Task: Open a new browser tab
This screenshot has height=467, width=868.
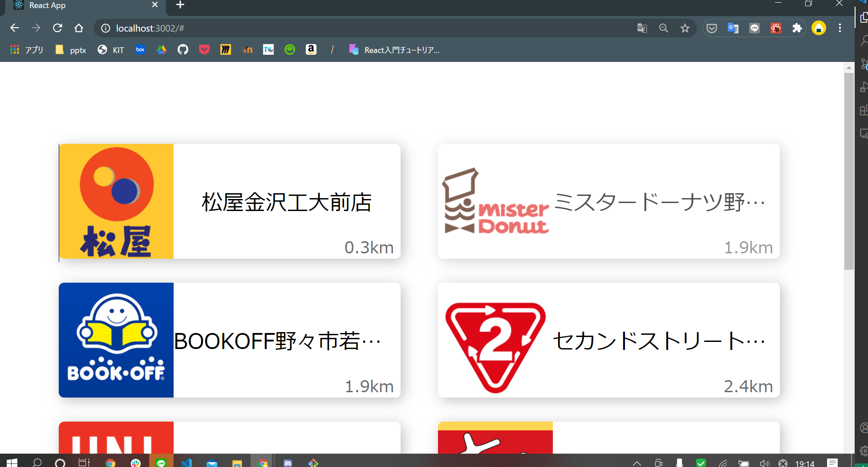Action: (x=180, y=5)
